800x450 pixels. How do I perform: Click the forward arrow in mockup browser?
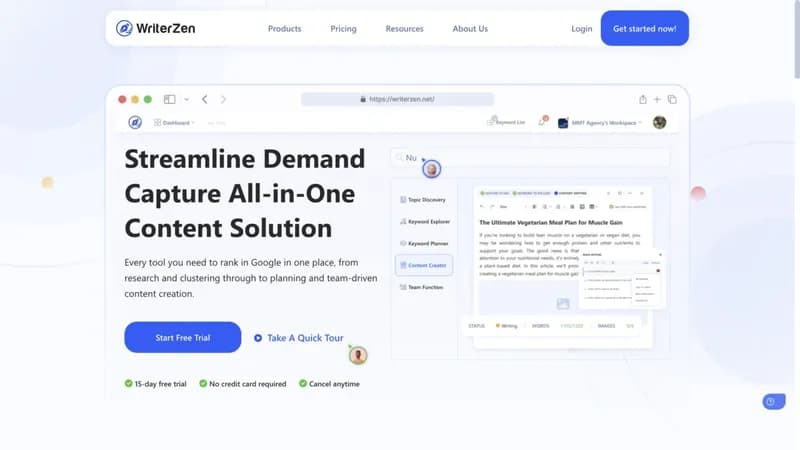[223, 99]
